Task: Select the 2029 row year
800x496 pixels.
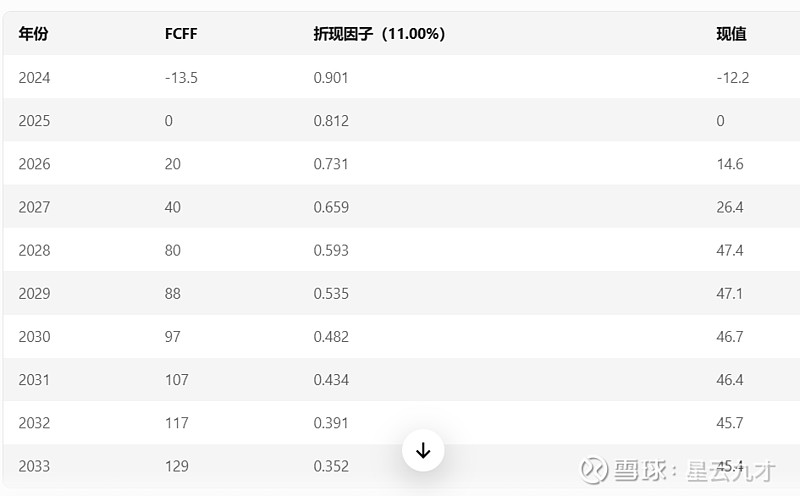Action: point(34,293)
